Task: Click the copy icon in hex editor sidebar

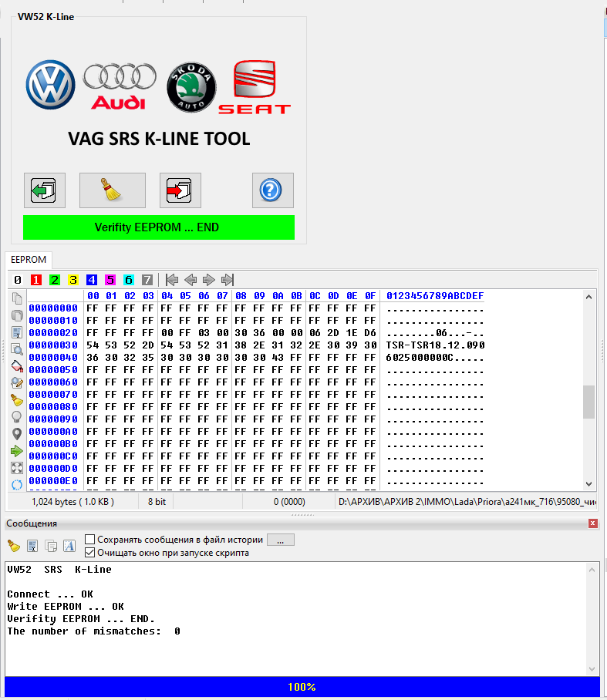Action: (x=17, y=298)
